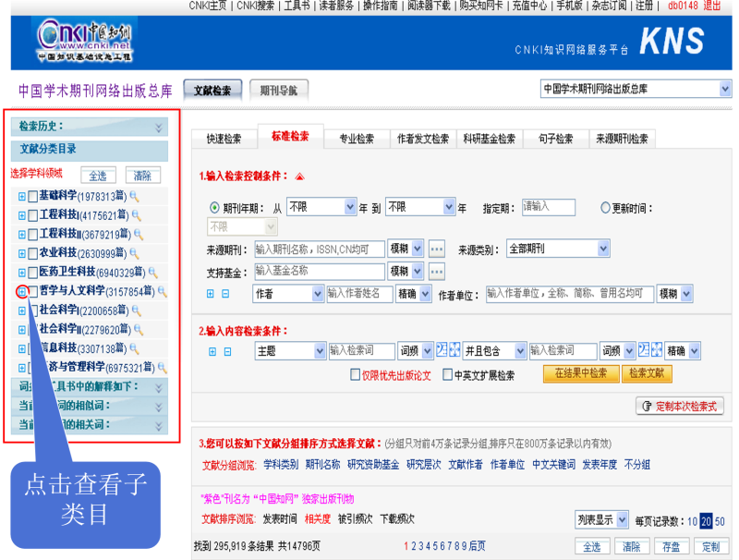This screenshot has width=739, height=560.
Task: Click the magnifier icon next to 基础科学
Action: pos(134,196)
